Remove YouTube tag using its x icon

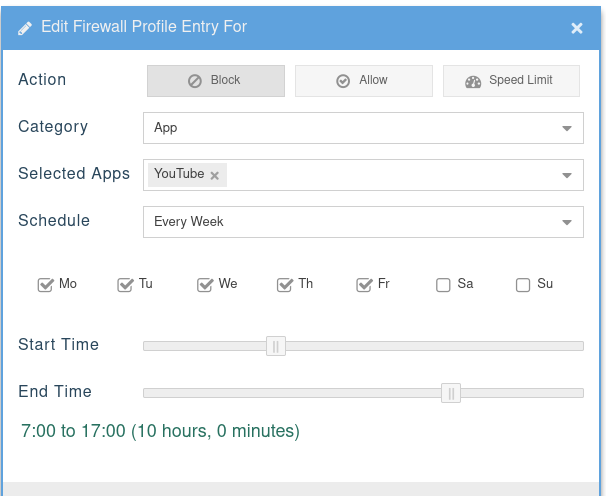point(214,175)
